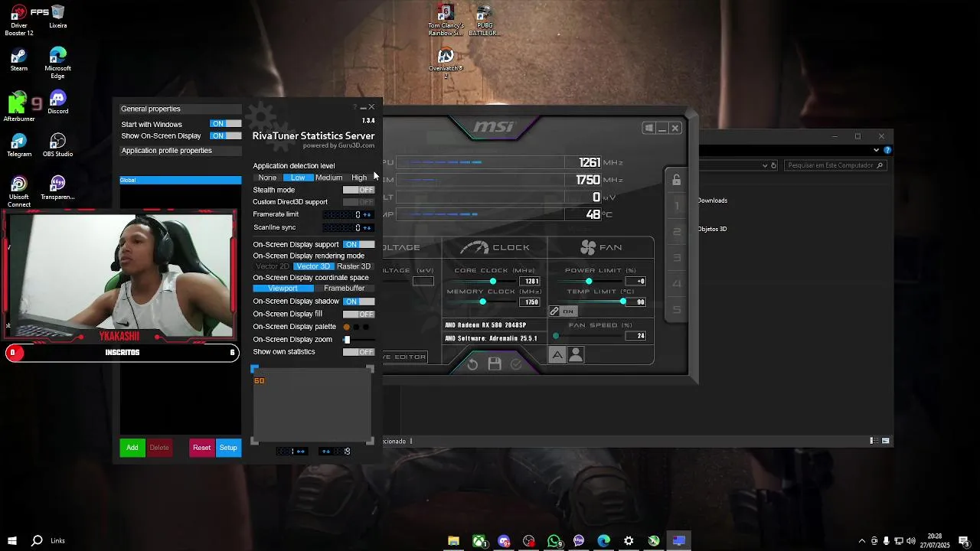Image resolution: width=980 pixels, height=551 pixels.
Task: Click the Afterburner auto fan 'A' button
Action: (x=557, y=355)
